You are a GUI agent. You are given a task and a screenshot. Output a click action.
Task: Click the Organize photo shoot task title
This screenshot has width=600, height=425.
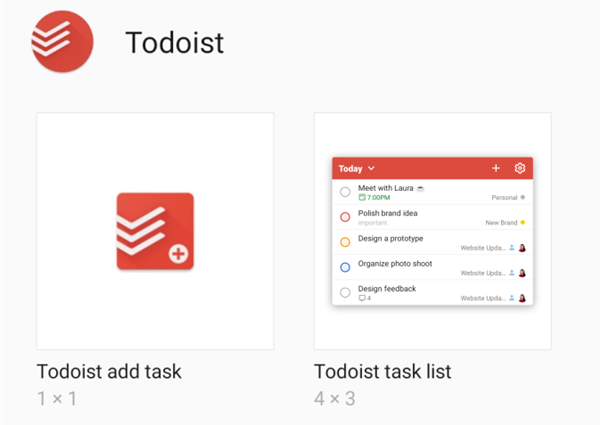click(395, 264)
